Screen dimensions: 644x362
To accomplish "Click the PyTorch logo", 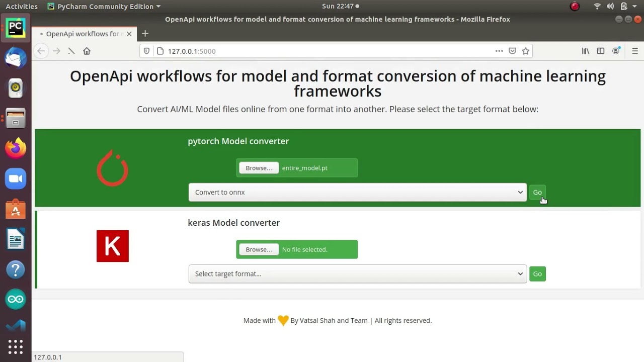I will point(113,168).
